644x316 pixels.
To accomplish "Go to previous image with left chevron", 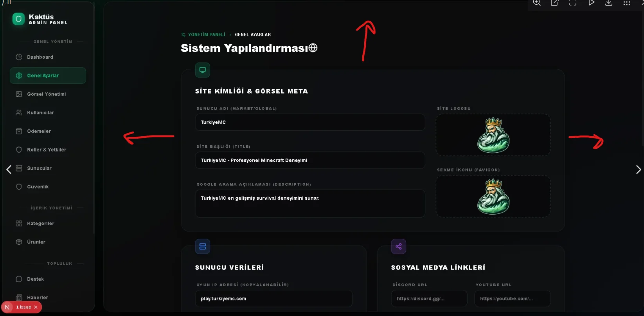I will click(x=9, y=169).
